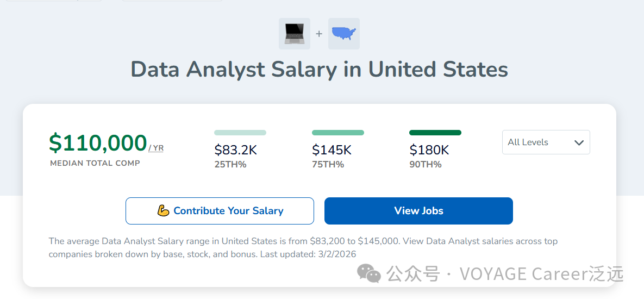This screenshot has width=644, height=299.
Task: Click the dotted-underlined /YR label
Action: pyautogui.click(x=156, y=148)
